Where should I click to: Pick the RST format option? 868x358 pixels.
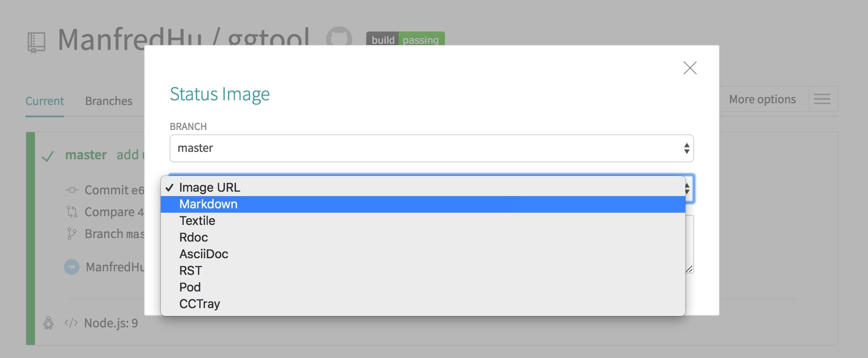(423, 270)
